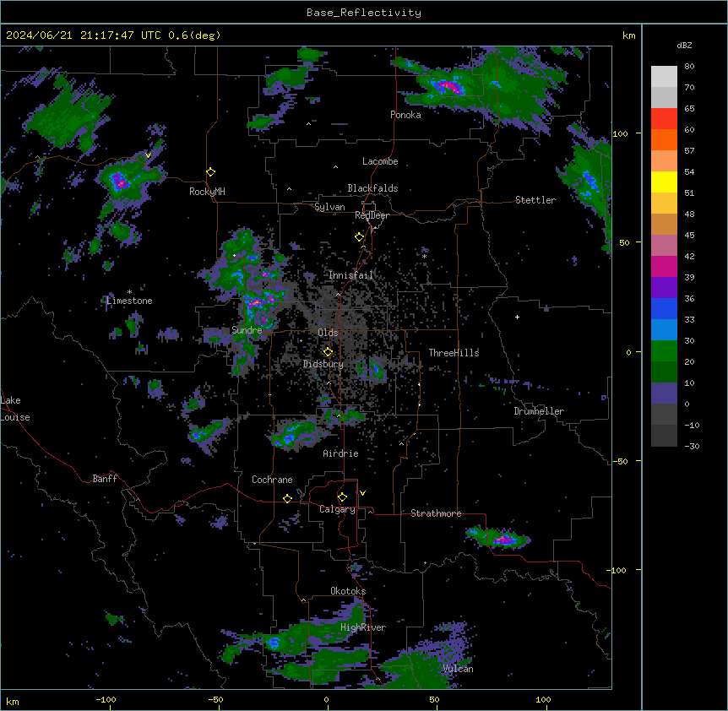Screen dimensions: 728x711
Task: Click the RockyMH label
Action: tap(207, 192)
